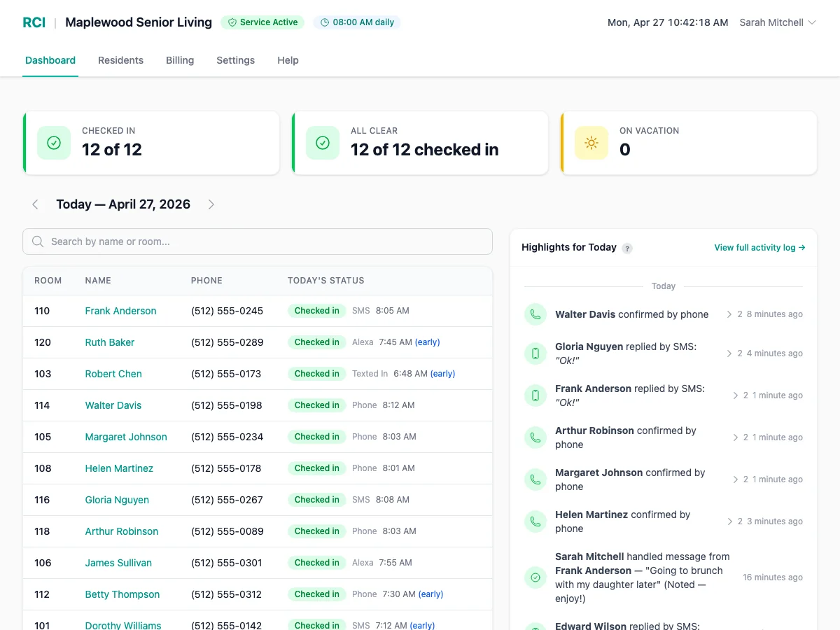Click Ruth Baker's early check-in tag
Viewport: 840px width, 630px height.
click(428, 342)
